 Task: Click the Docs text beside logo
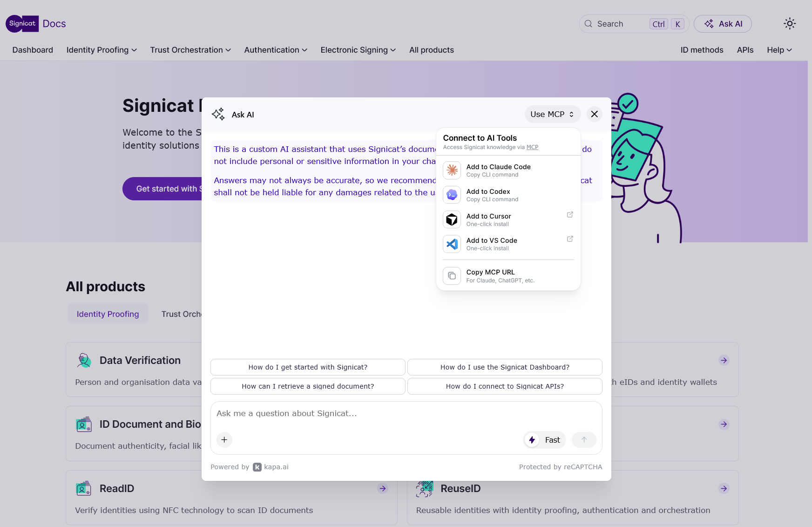pyautogui.click(x=54, y=24)
